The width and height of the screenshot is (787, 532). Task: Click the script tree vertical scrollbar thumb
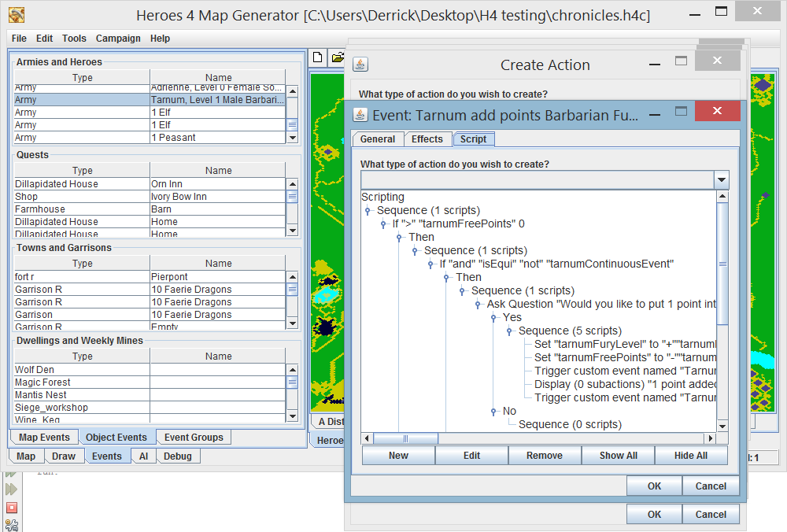coord(722,264)
